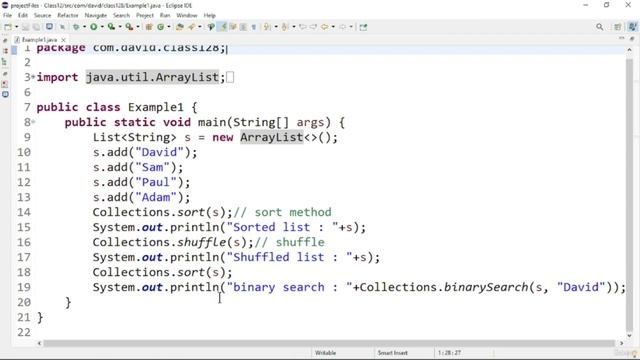Click the Forward navigation arrow icon
This screenshot has width=640, height=360.
(x=342, y=27)
